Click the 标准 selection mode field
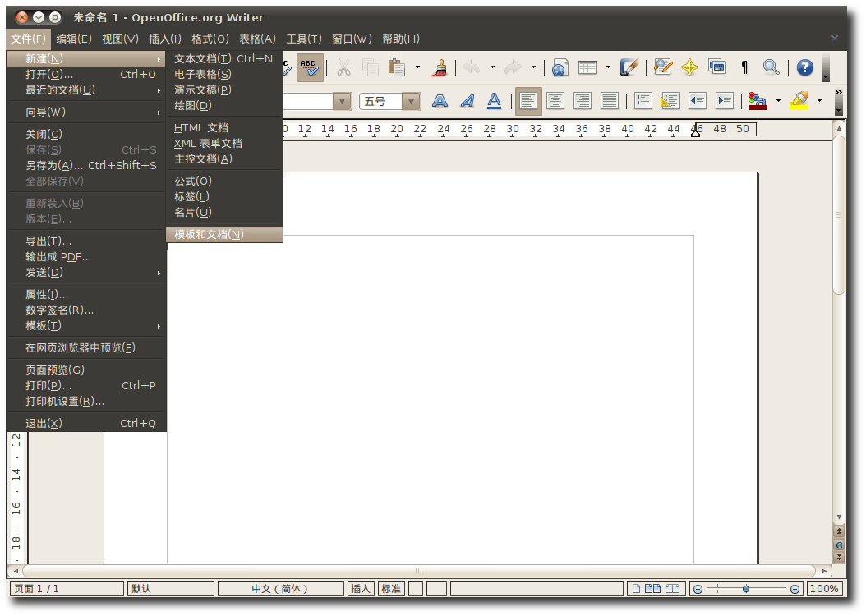The image size is (866, 616). coord(390,589)
